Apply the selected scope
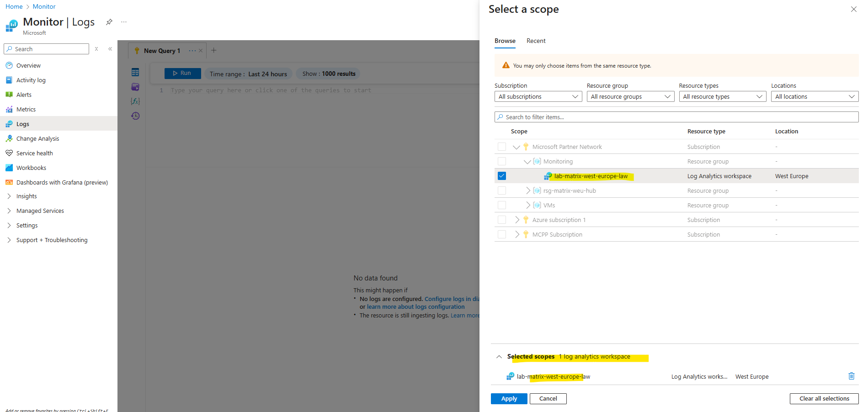 click(x=509, y=399)
